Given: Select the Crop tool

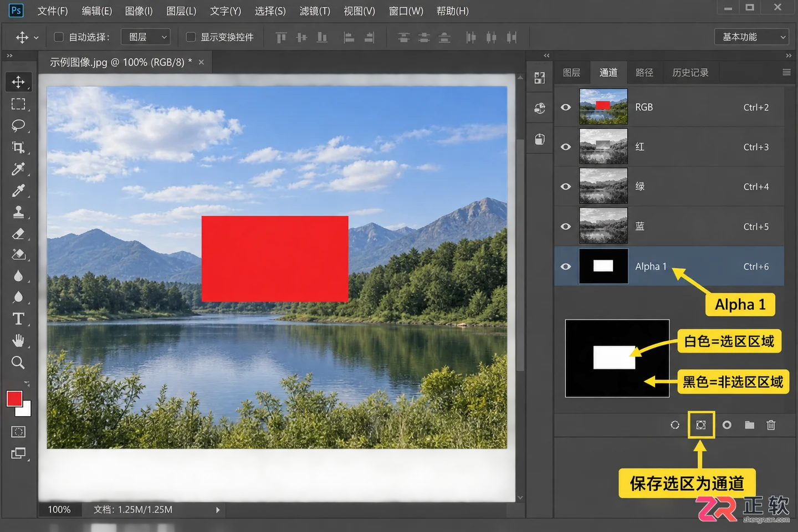Looking at the screenshot, I should (18, 147).
